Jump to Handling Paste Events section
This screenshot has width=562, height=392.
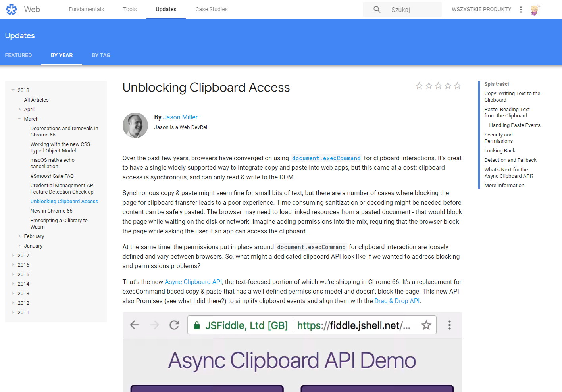click(x=515, y=125)
